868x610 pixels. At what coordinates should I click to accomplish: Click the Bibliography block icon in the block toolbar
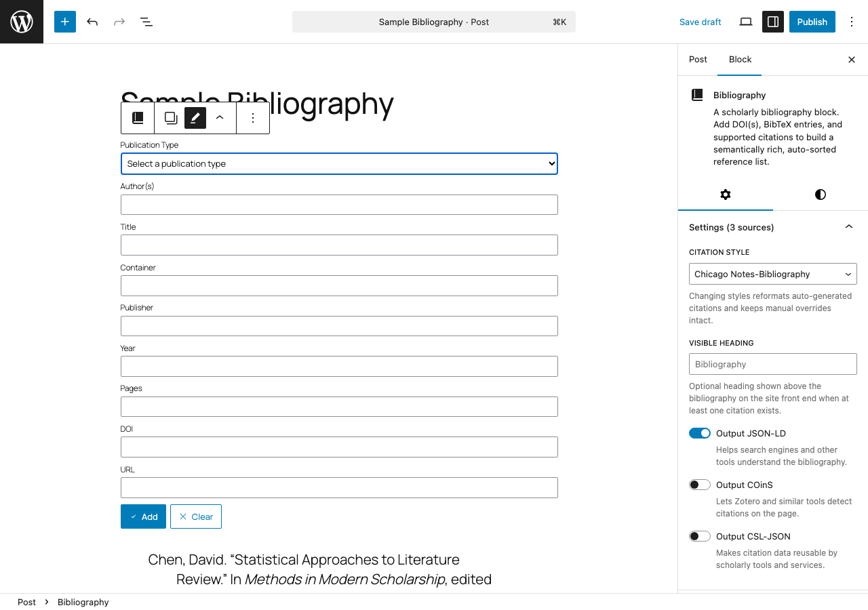click(138, 117)
